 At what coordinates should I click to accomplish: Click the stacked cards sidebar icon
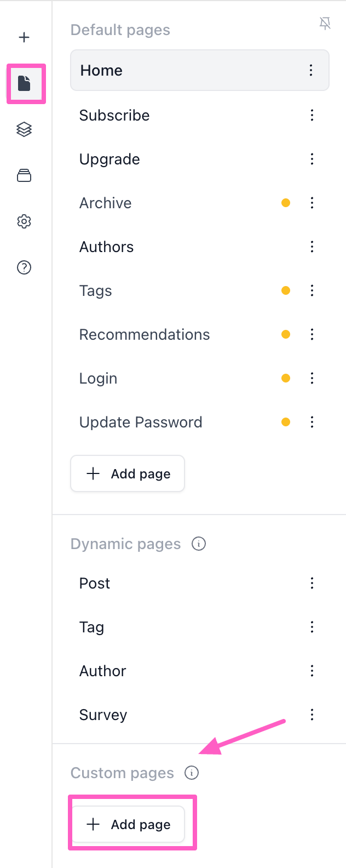click(x=24, y=175)
